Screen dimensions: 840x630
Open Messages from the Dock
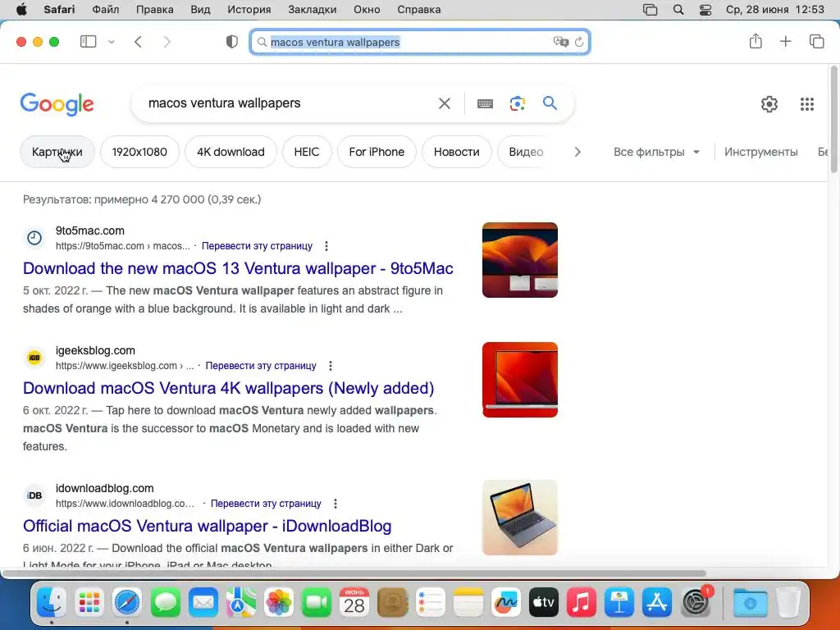pyautogui.click(x=166, y=603)
